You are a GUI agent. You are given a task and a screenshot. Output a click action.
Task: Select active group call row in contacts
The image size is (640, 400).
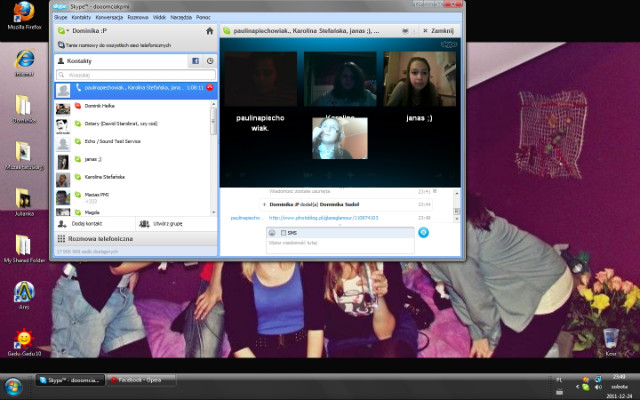[x=136, y=91]
